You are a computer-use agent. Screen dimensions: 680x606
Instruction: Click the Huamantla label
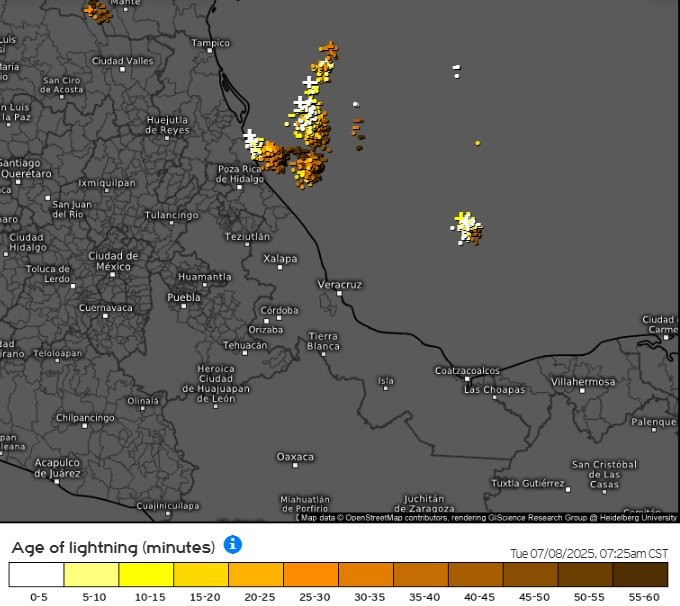[x=205, y=277]
